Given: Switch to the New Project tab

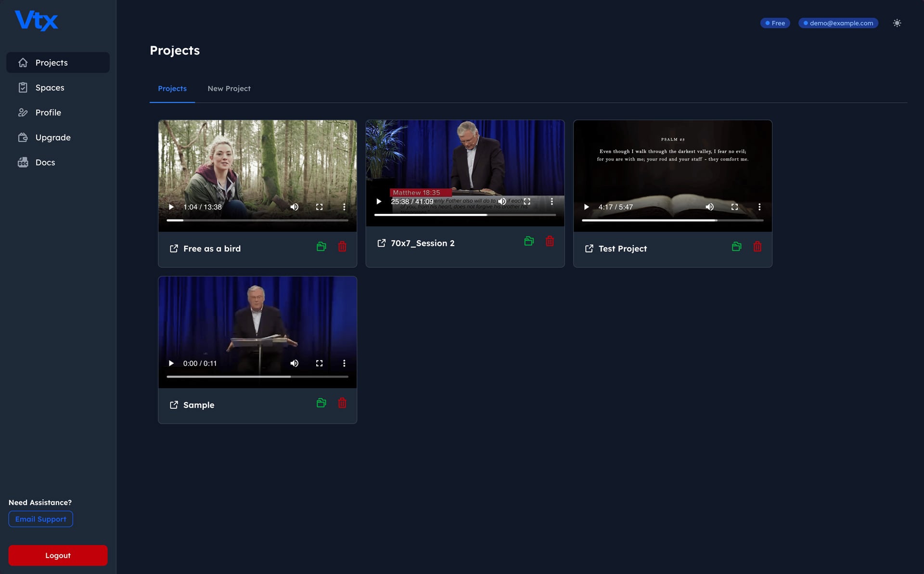Looking at the screenshot, I should coord(229,89).
